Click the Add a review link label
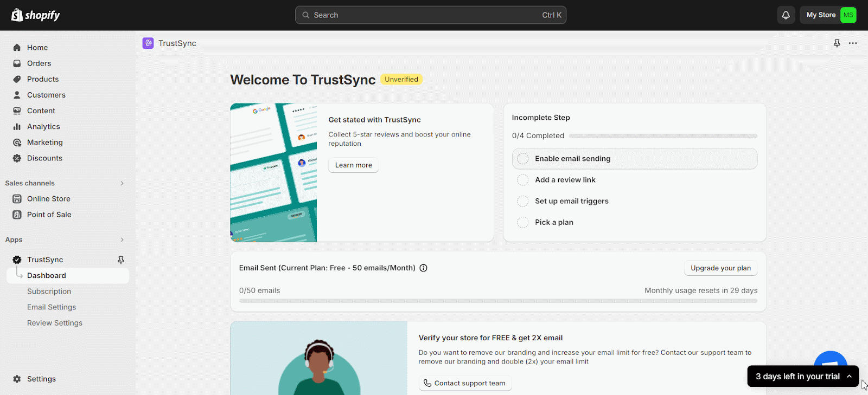868x395 pixels. [565, 180]
